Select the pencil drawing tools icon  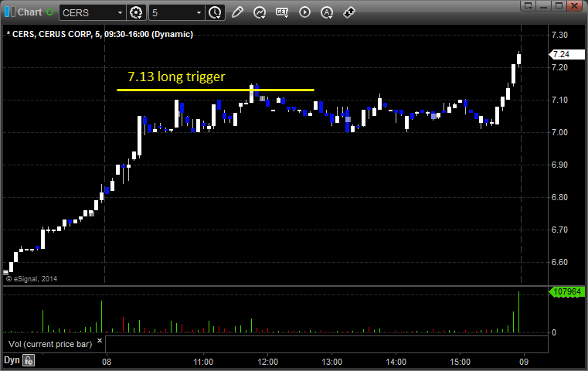click(x=237, y=12)
